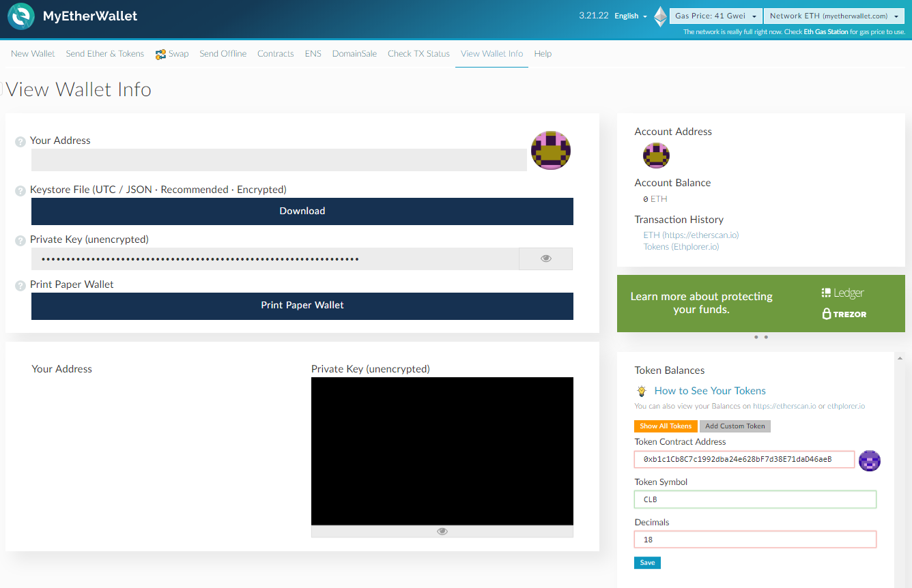This screenshot has width=912, height=588.
Task: Click the Show All Tokens button
Action: 666,426
